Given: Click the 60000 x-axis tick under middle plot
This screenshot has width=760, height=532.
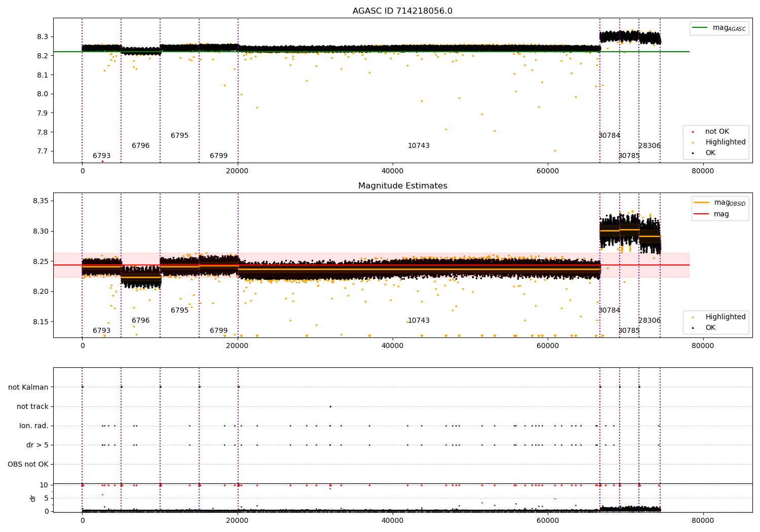Looking at the screenshot, I should click(547, 346).
